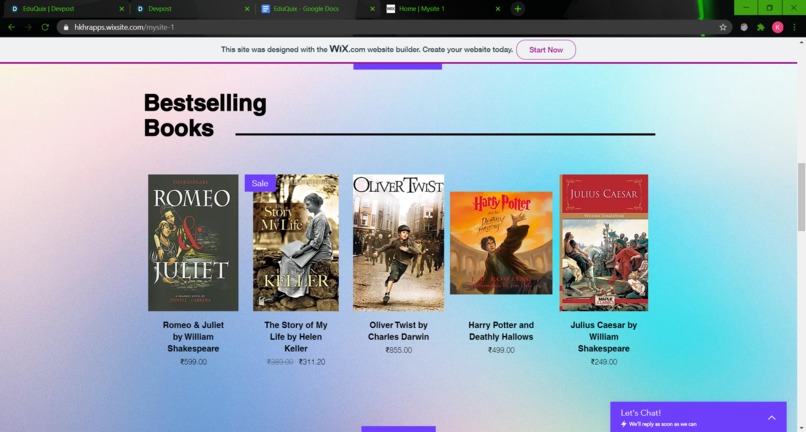Screen dimensions: 806x432
Task: Click the Bestselling Books heading
Action: pyautogui.click(x=205, y=115)
